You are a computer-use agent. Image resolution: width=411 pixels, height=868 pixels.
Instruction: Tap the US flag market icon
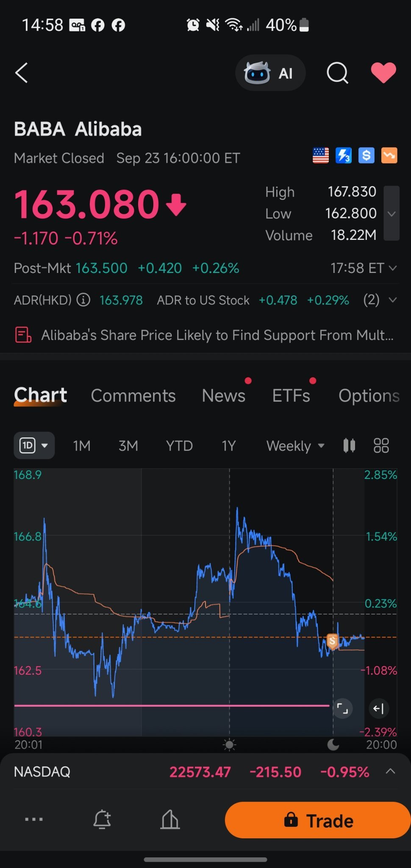[321, 156]
